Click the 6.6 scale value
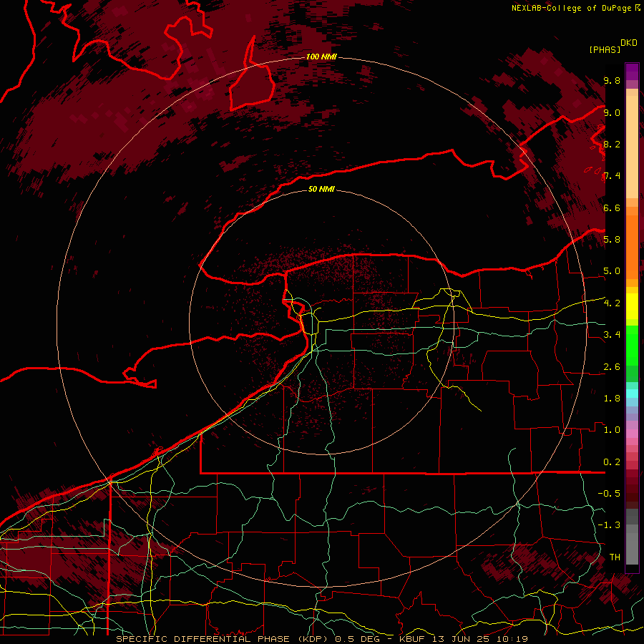 [x=612, y=208]
